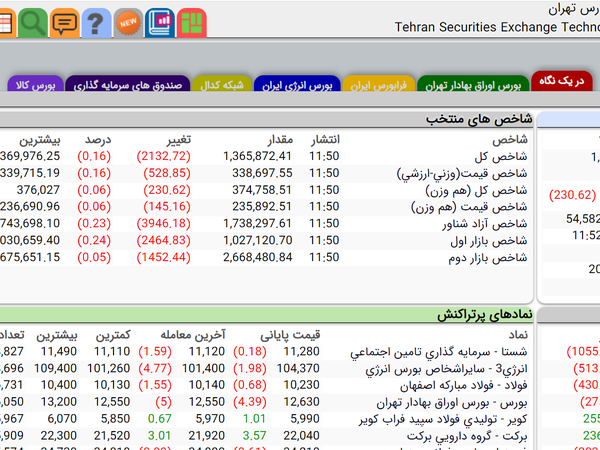Open the صندوق های سرمایه گذاری tab
Image resolution: width=600 pixels, height=450 pixels.
[x=128, y=84]
